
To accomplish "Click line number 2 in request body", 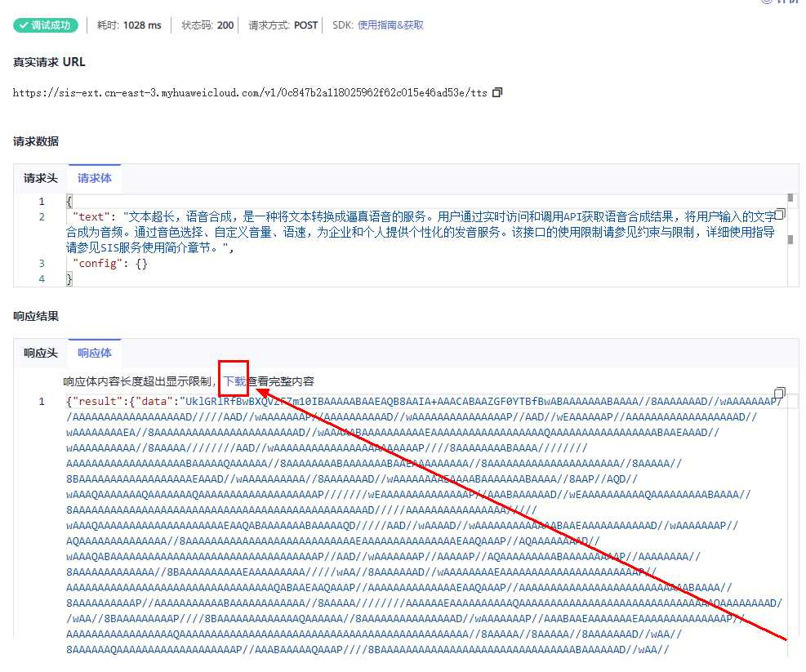I will coord(42,217).
